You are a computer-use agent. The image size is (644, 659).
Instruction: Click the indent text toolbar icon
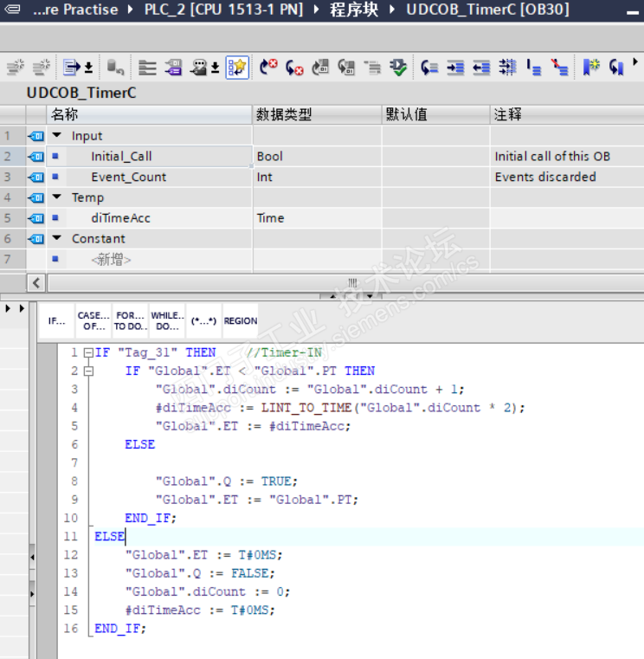[456, 68]
